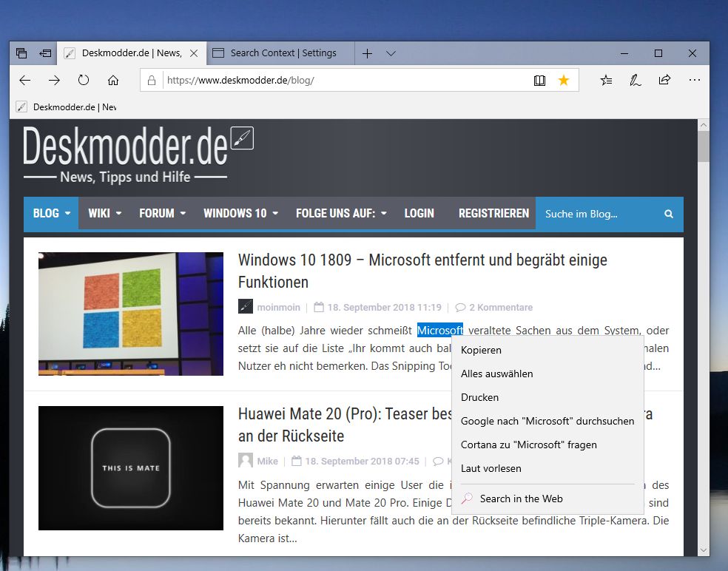Open the 2 Kommentare link
This screenshot has width=728, height=571.
[x=494, y=307]
